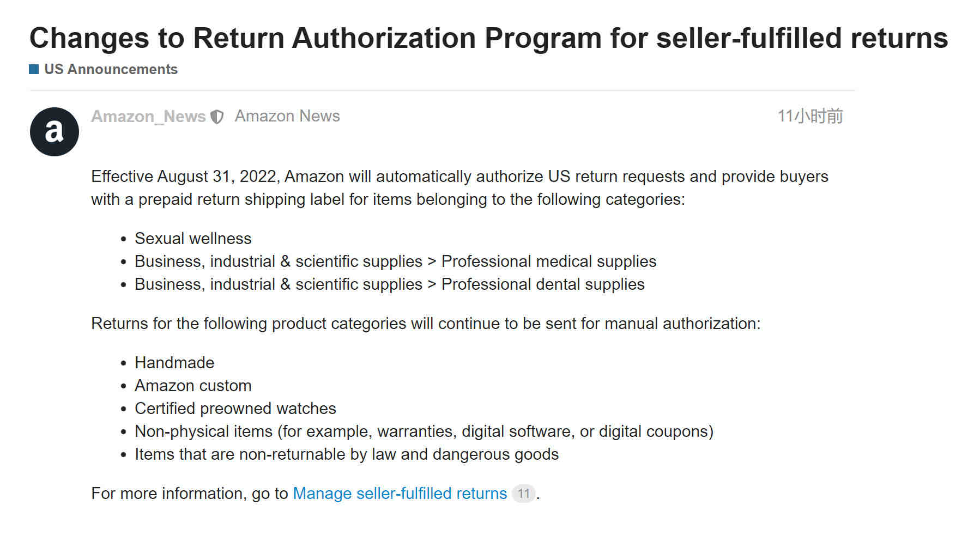Click the blue square category icon

(x=34, y=69)
